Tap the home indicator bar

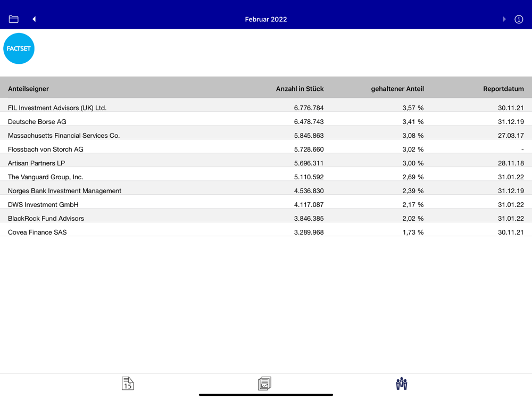pos(266,395)
